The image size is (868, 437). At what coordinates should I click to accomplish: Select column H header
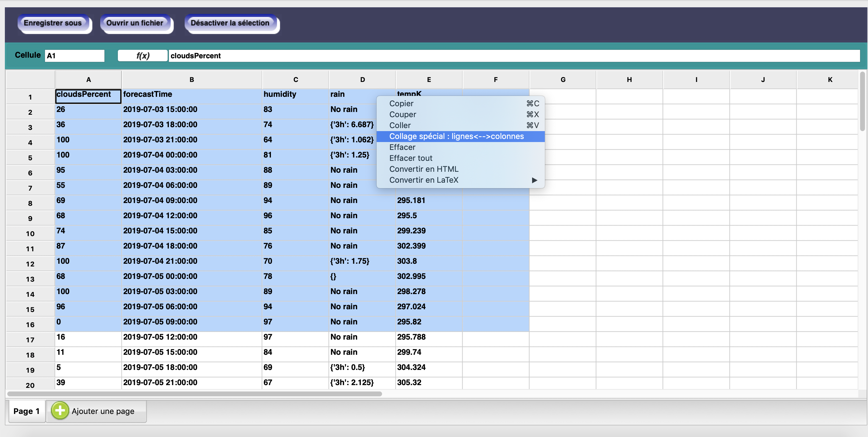tap(629, 80)
